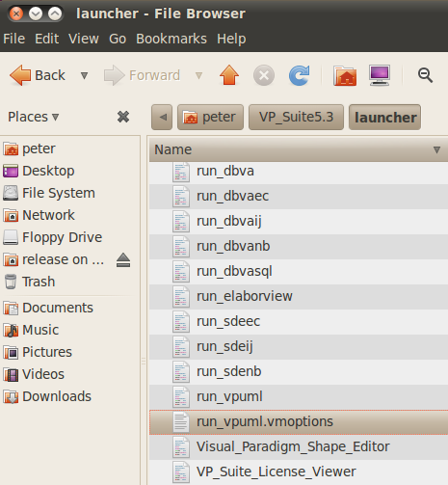Select the run_sdeij file icon

pyautogui.click(x=181, y=347)
